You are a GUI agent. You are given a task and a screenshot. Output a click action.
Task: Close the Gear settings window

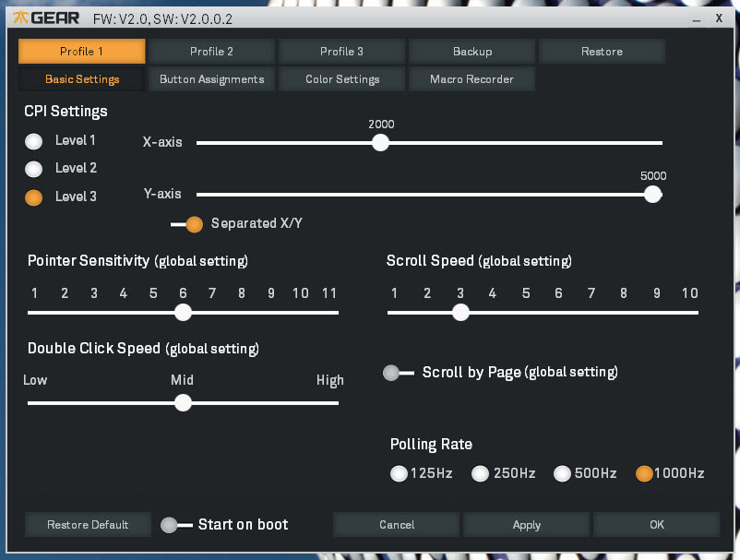tap(719, 18)
